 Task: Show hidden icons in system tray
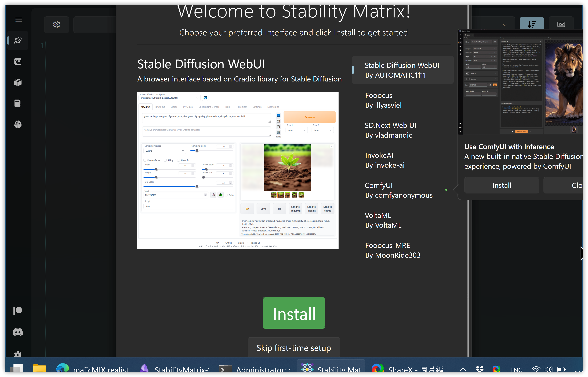[463, 369]
